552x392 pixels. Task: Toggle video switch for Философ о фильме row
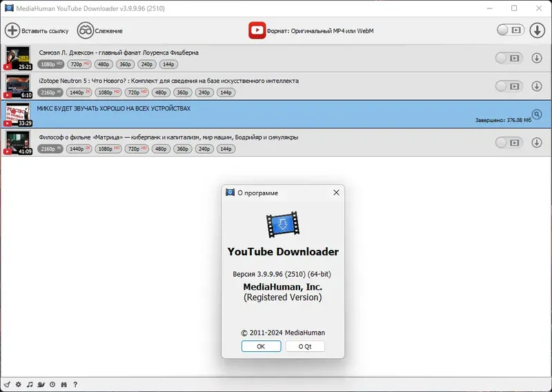click(x=509, y=143)
